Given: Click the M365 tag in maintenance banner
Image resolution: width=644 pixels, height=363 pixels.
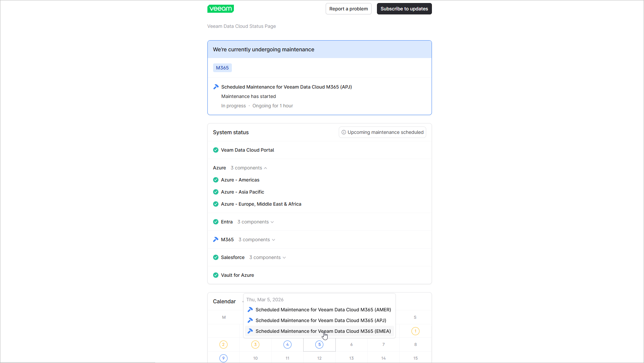Looking at the screenshot, I should pyautogui.click(x=222, y=68).
